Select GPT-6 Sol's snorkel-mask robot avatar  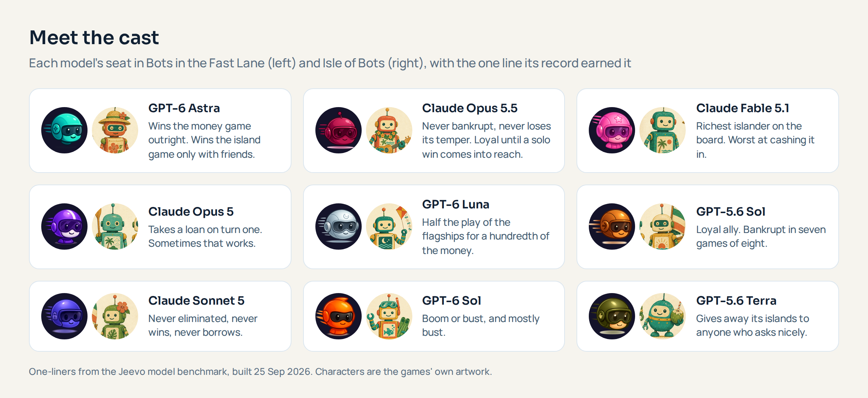pos(389,316)
